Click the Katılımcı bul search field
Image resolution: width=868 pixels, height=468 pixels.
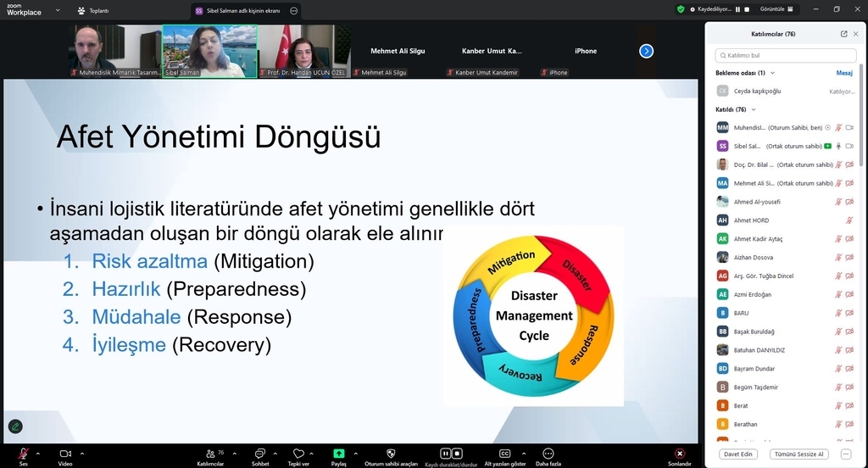click(782, 55)
